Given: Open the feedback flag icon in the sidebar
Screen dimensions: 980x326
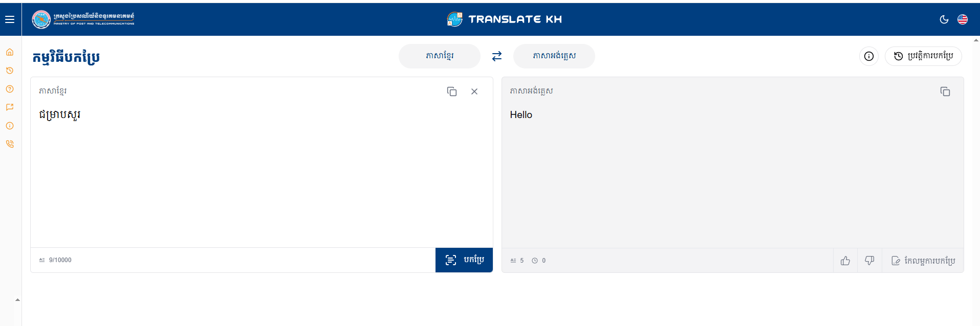Looking at the screenshot, I should pyautogui.click(x=10, y=107).
